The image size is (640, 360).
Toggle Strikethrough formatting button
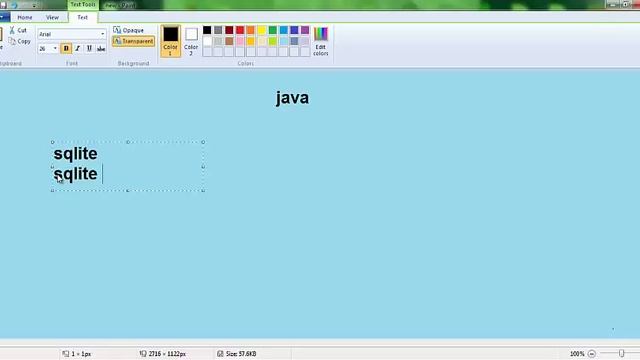101,49
